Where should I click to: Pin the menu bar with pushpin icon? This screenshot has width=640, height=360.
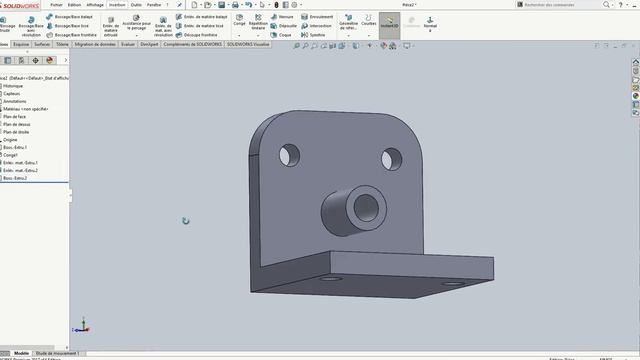(x=180, y=5)
